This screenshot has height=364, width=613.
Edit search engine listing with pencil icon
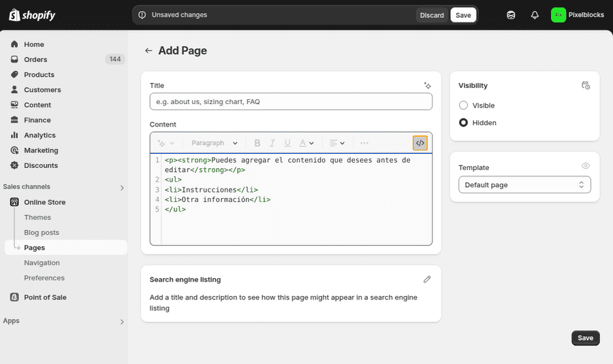(427, 279)
